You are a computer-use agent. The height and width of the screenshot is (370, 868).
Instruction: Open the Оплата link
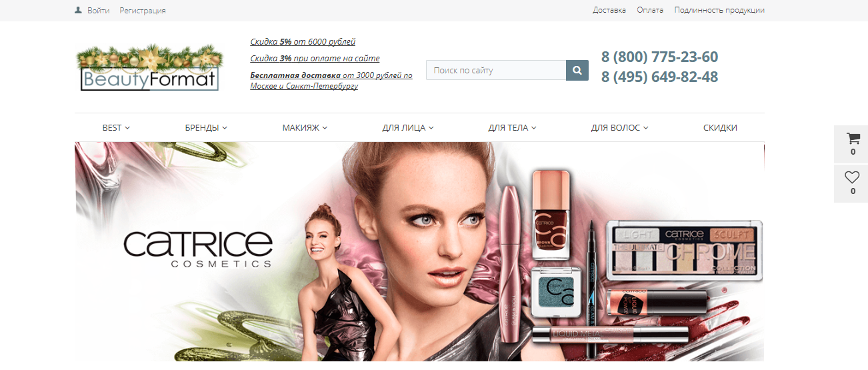coord(650,10)
